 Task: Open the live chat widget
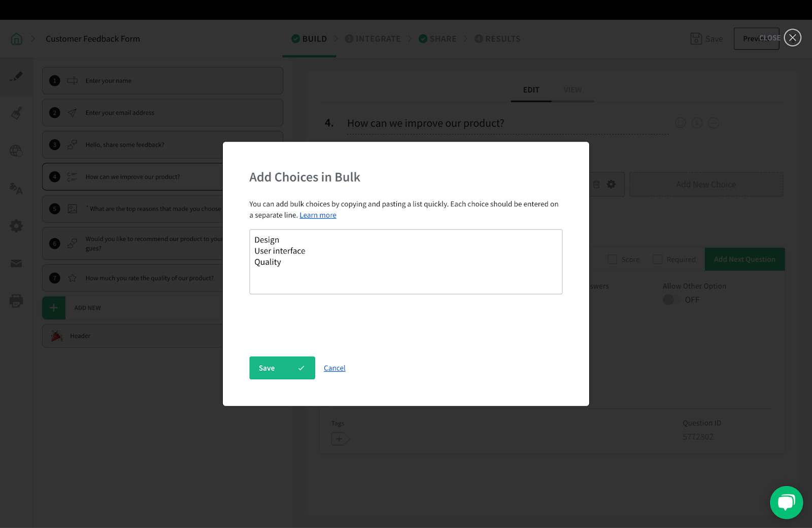[x=786, y=503]
